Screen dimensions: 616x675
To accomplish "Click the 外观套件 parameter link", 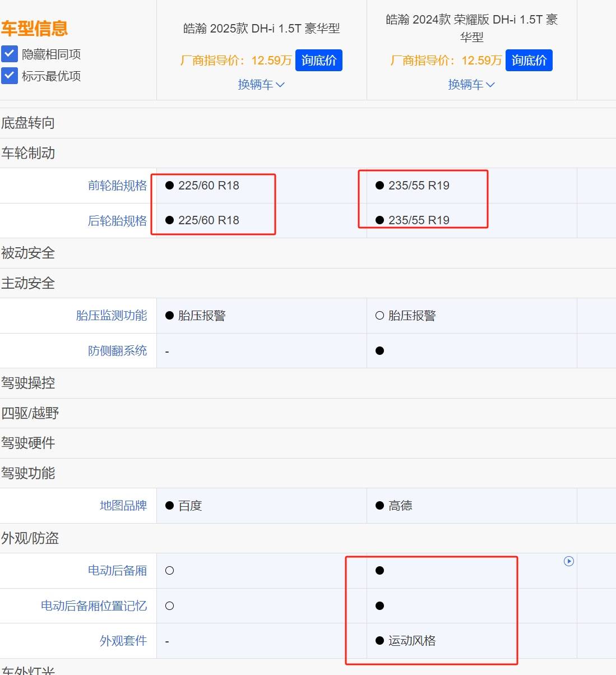I will 123,641.
